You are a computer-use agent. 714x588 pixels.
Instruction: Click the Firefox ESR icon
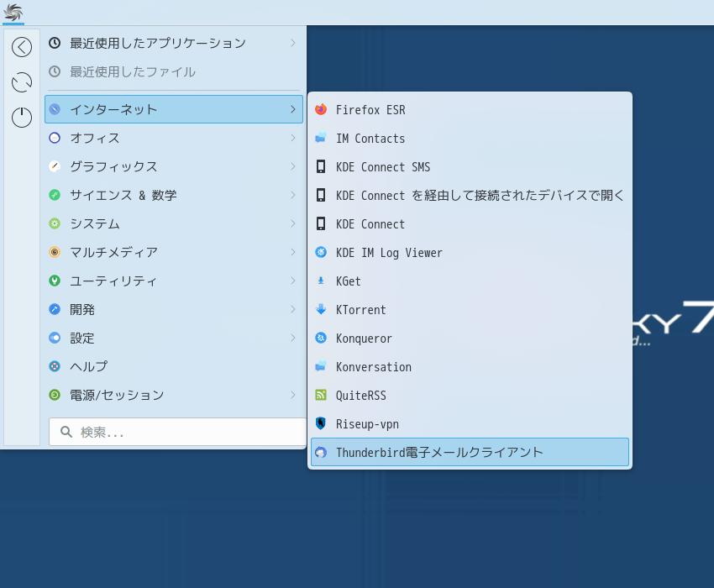point(321,109)
